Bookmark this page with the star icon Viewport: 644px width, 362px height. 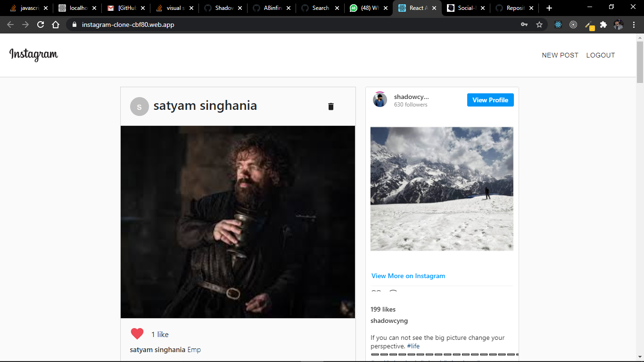coord(539,24)
